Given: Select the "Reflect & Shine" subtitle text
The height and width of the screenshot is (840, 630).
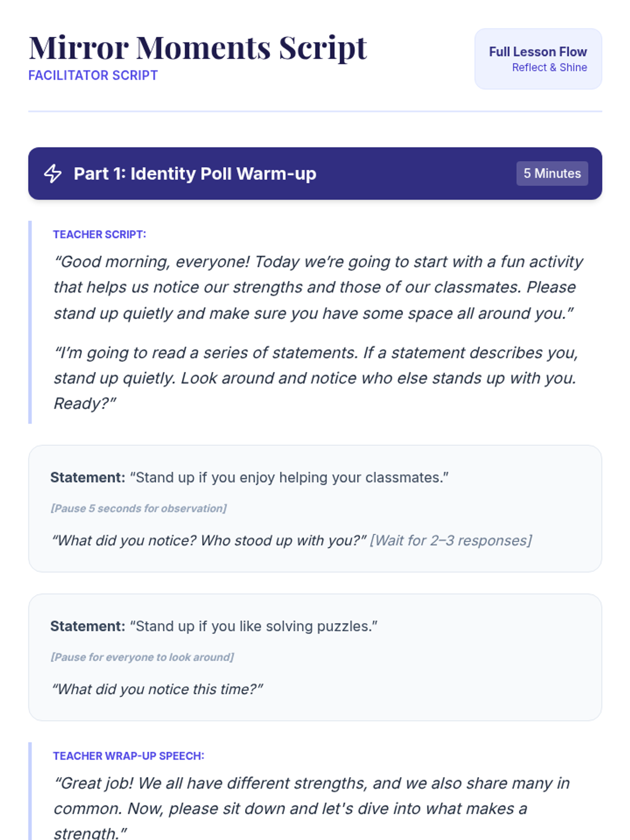Looking at the screenshot, I should click(549, 68).
